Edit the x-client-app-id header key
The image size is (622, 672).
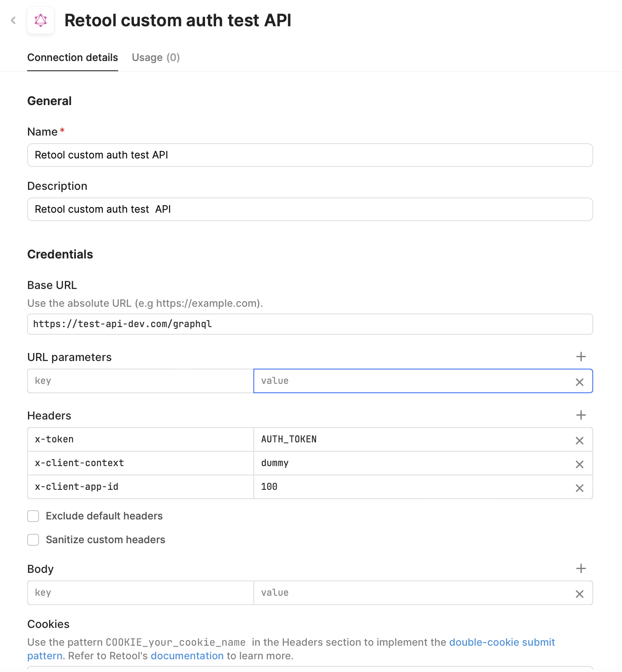[141, 487]
